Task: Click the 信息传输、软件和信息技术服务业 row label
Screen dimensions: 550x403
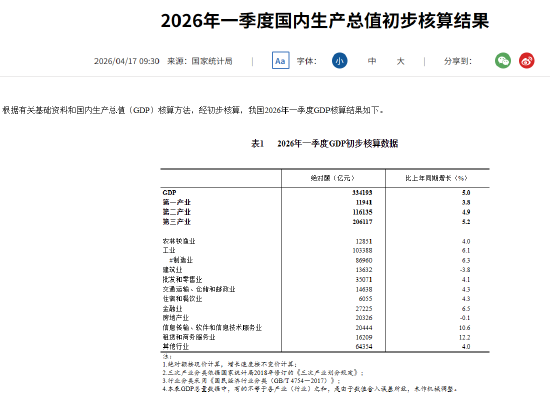Action: 212,328
